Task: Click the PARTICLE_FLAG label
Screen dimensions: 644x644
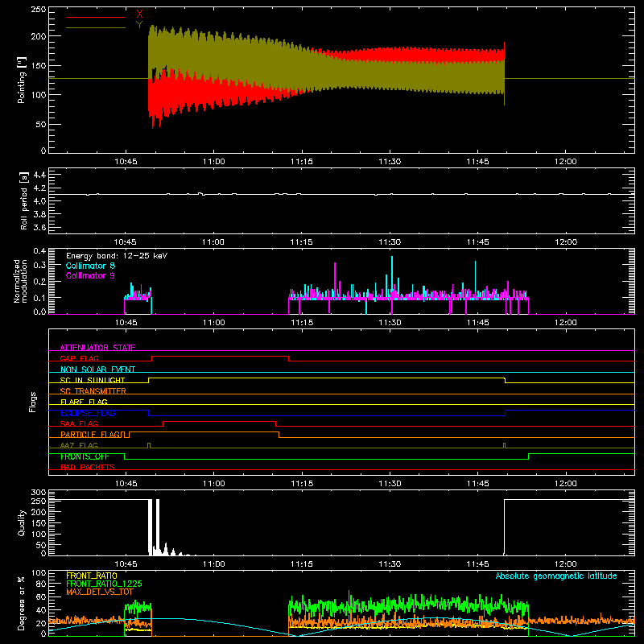Action: point(91,434)
